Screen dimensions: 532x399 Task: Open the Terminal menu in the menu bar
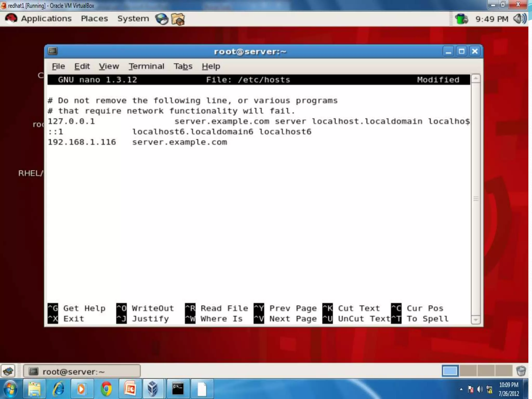click(147, 66)
